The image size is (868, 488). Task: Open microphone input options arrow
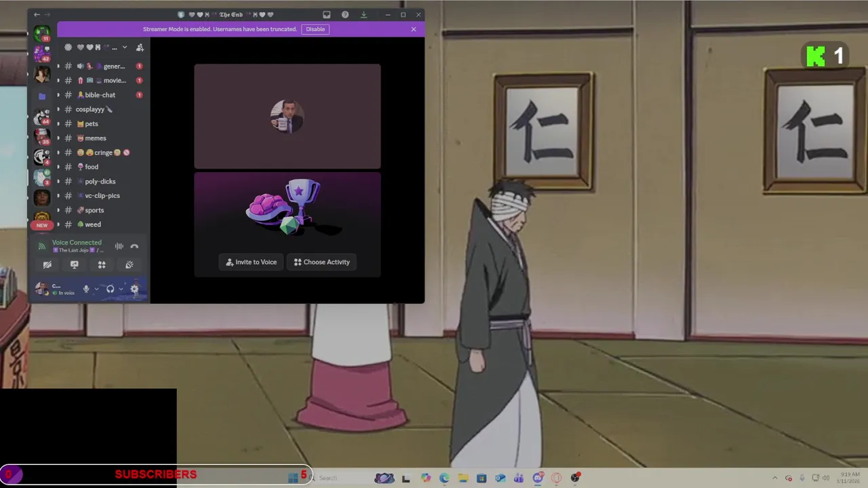pyautogui.click(x=96, y=289)
